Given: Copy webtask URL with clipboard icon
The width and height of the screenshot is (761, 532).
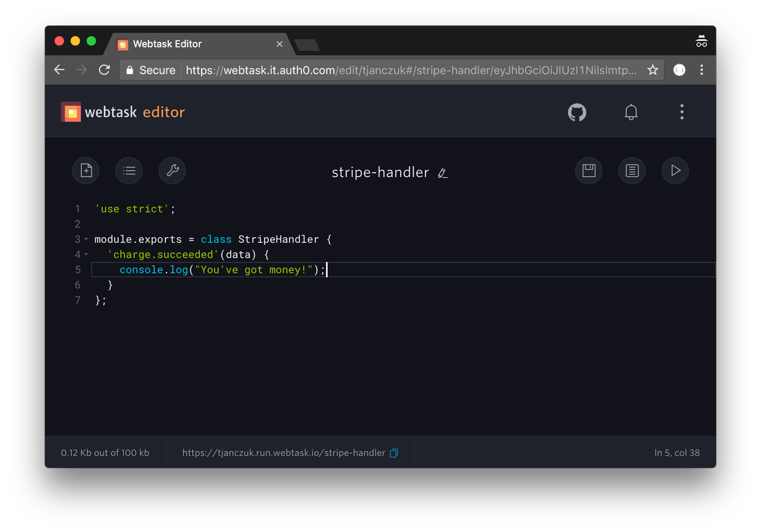Looking at the screenshot, I should (x=394, y=453).
